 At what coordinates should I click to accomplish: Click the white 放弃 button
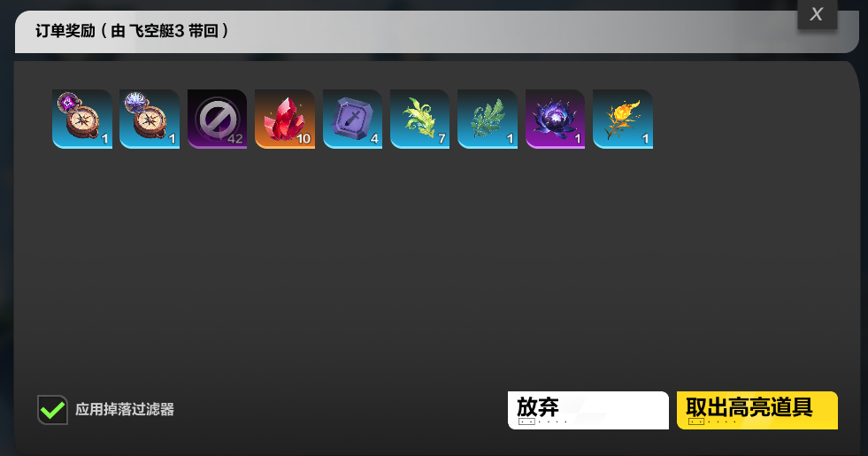point(588,410)
